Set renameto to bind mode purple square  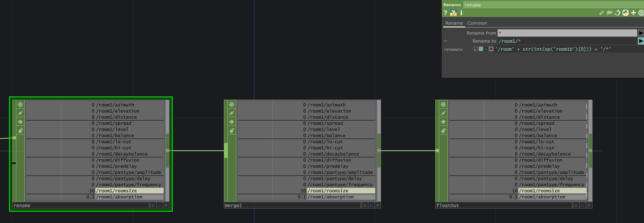pos(491,49)
